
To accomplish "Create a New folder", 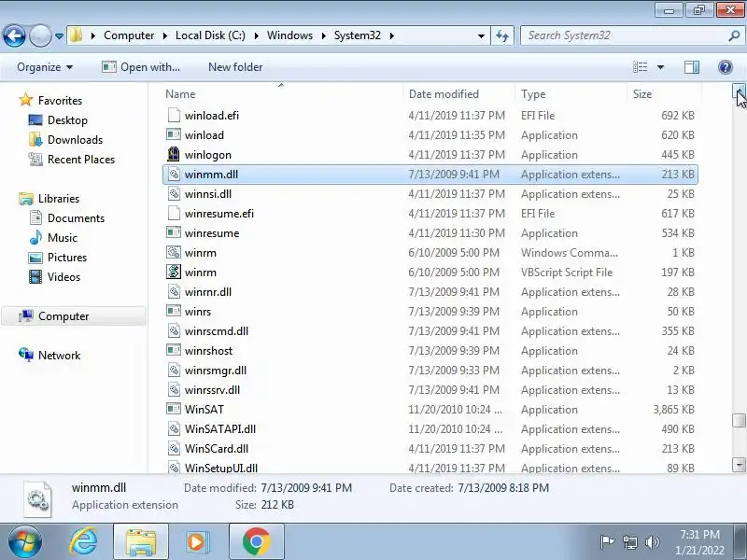I will click(235, 67).
